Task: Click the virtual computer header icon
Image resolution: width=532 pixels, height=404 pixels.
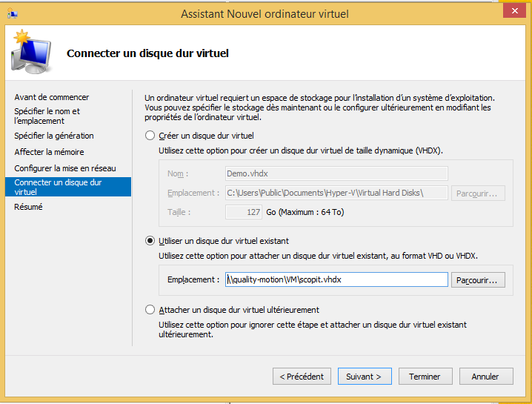Action: (31, 52)
